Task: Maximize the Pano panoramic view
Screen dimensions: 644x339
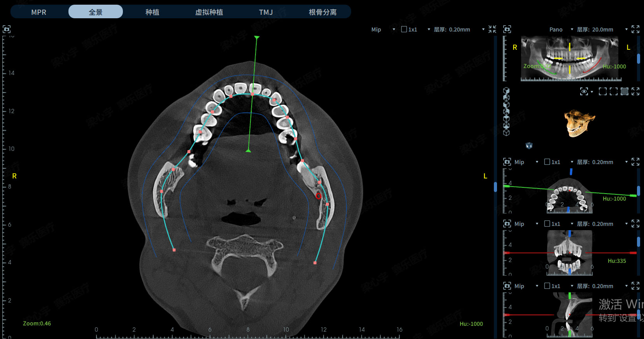Action: [x=635, y=29]
